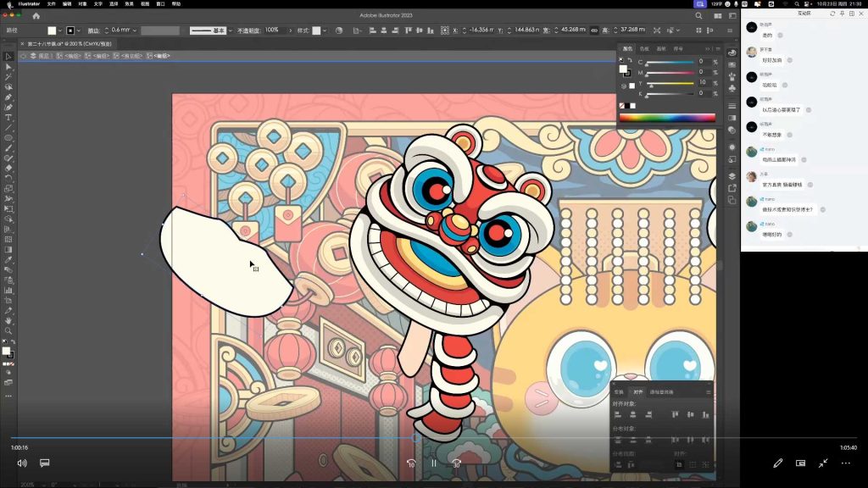Select the Direct Selection tool
Screen dimensions: 868x488
pos(8,67)
